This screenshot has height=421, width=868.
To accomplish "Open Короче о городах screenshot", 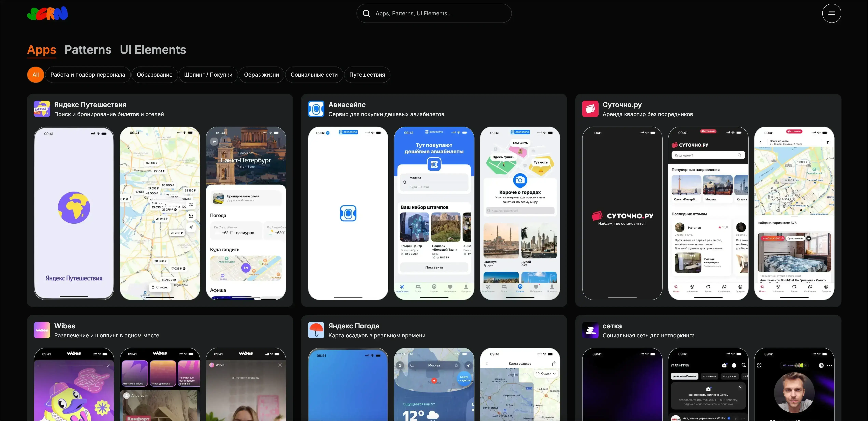I will point(520,213).
